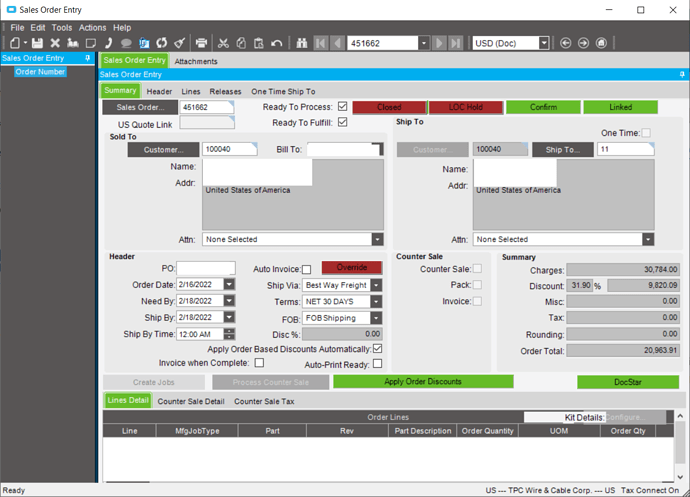The width and height of the screenshot is (690, 497).
Task: Cut with the scissors icon
Action: 223,43
